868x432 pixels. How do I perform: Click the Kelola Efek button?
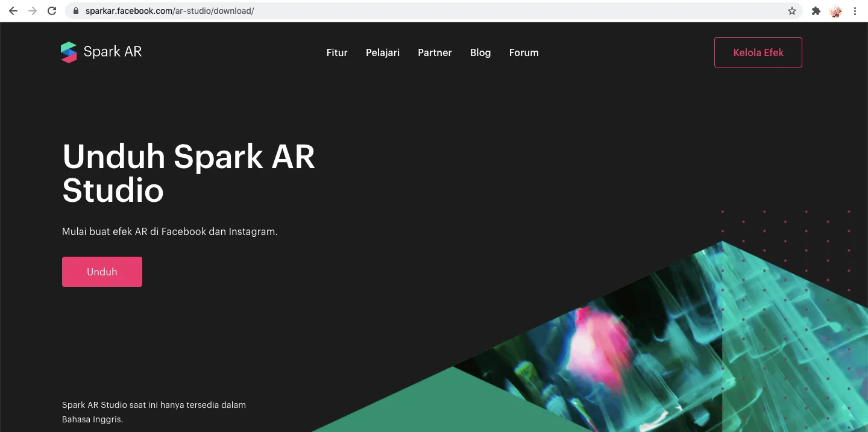[758, 52]
